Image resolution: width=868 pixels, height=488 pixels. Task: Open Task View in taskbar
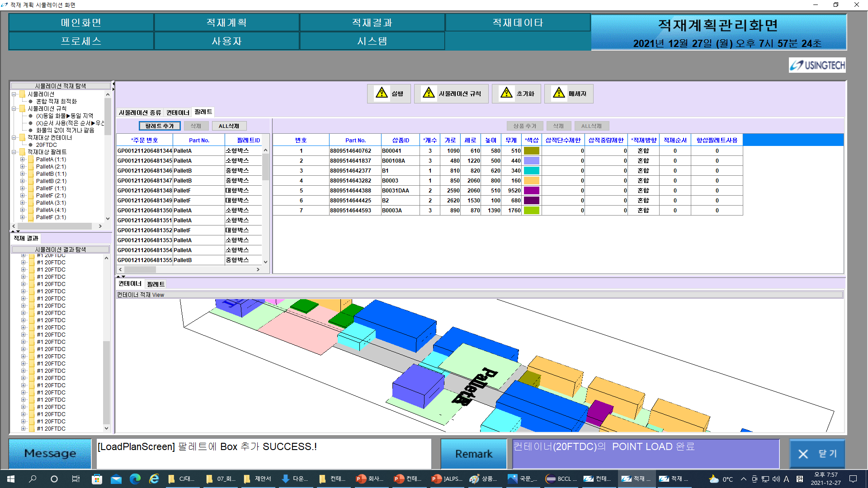pyautogui.click(x=75, y=479)
